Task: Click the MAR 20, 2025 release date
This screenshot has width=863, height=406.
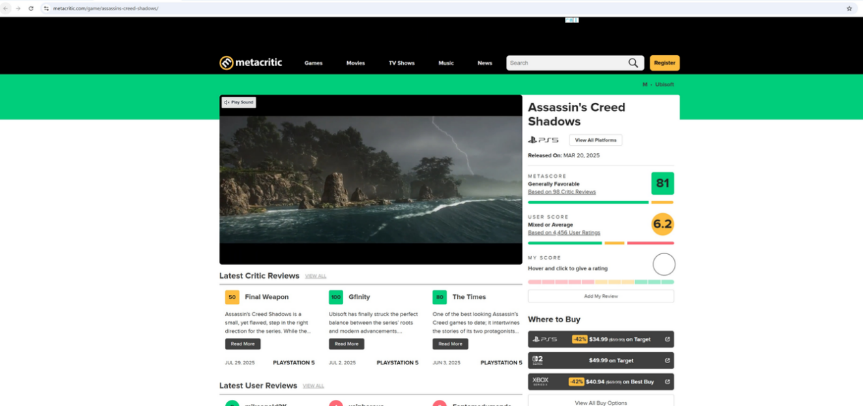Action: (581, 156)
